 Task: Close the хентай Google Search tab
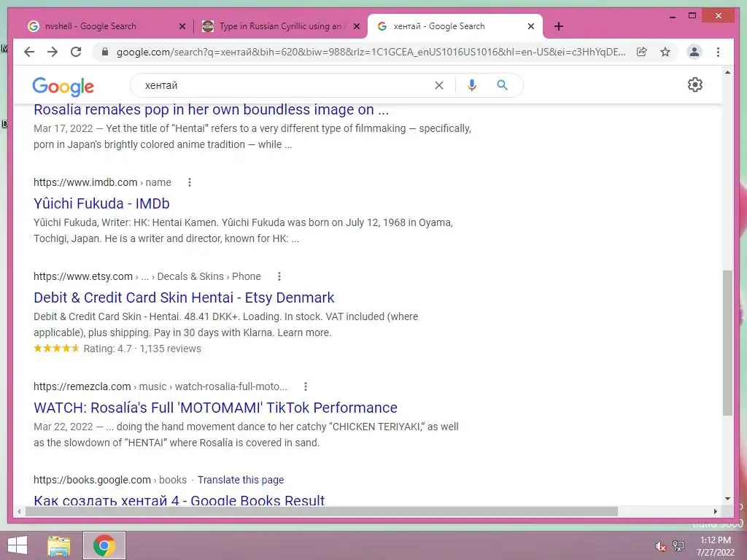tap(531, 26)
